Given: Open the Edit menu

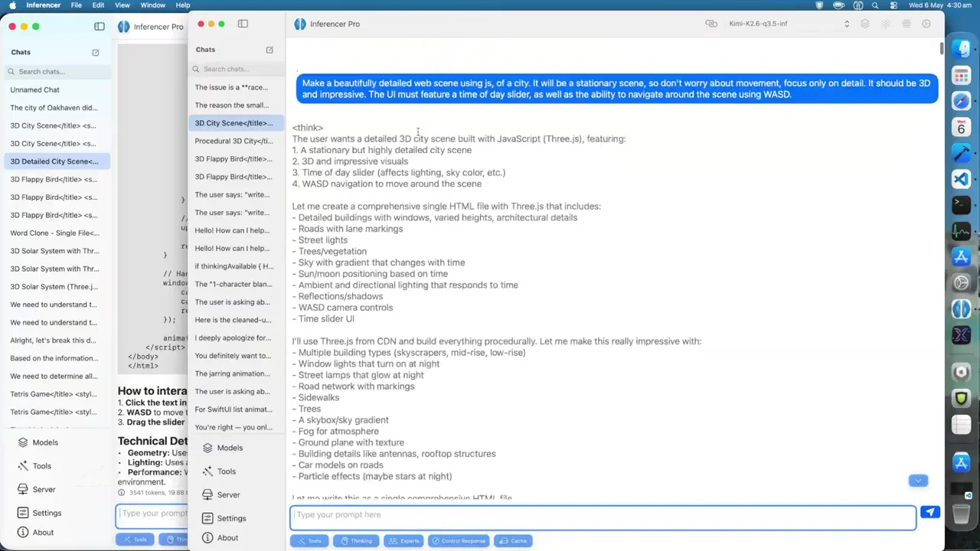Looking at the screenshot, I should pyautogui.click(x=98, y=5).
